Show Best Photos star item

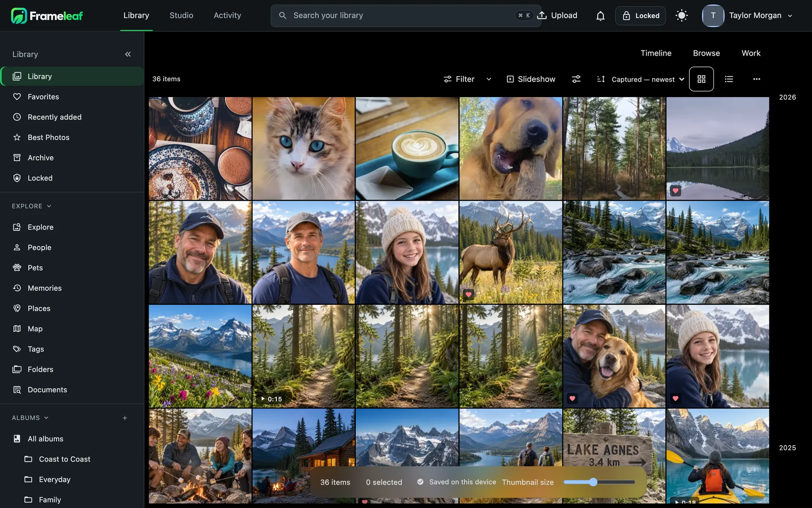click(72, 137)
